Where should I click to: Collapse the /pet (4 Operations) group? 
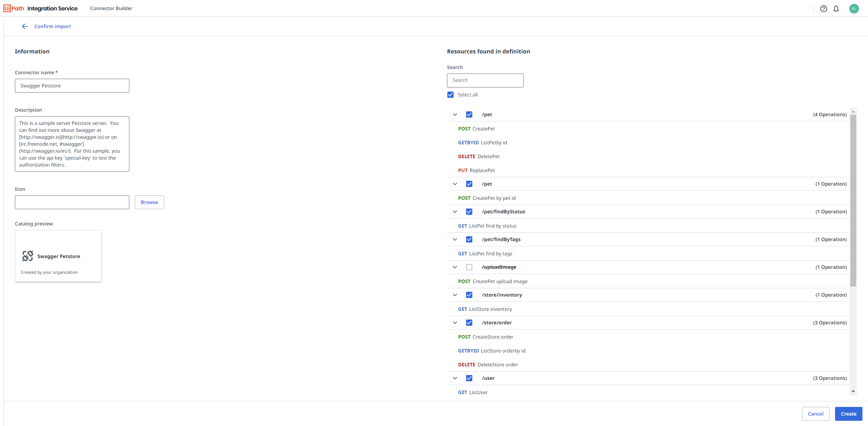(x=455, y=114)
